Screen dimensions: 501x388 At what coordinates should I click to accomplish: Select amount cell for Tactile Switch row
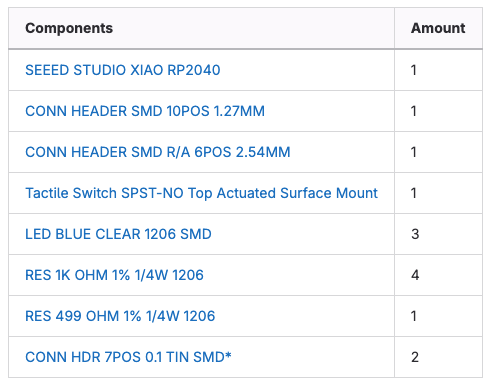438,193
